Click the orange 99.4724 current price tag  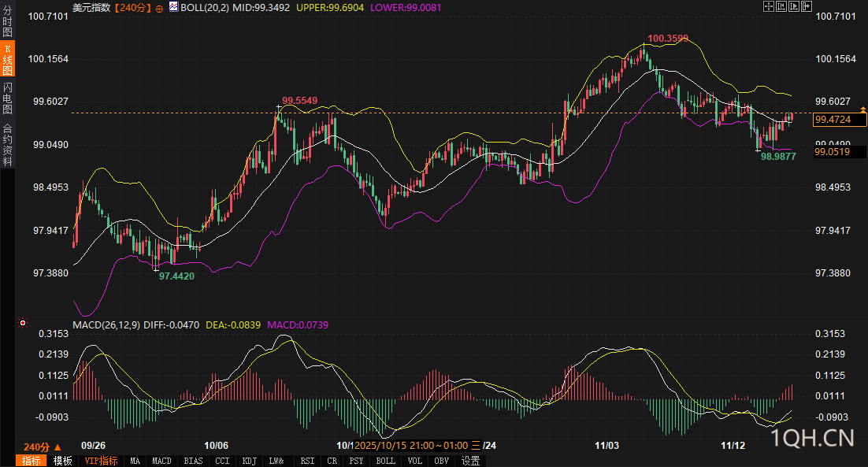839,120
